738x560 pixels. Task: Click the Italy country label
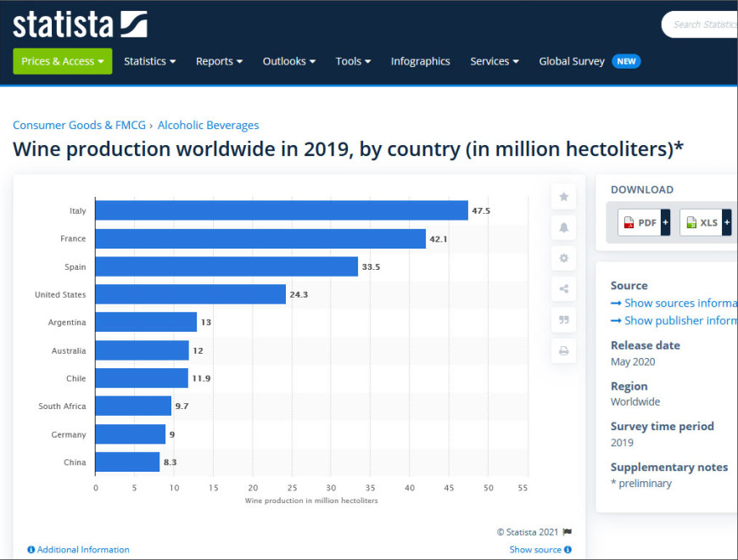pos(78,210)
